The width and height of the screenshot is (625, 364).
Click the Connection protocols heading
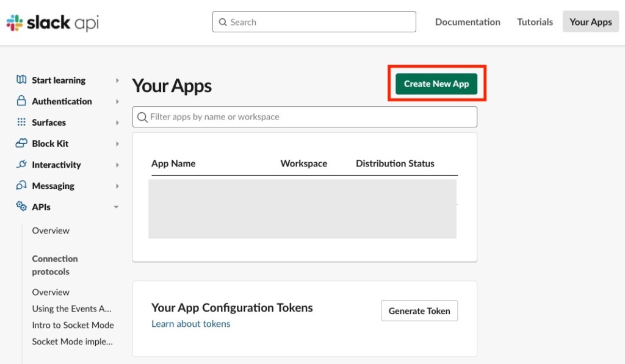tap(55, 265)
